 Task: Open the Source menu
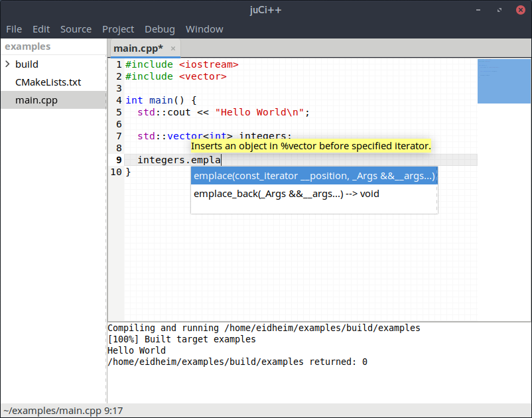tap(76, 29)
